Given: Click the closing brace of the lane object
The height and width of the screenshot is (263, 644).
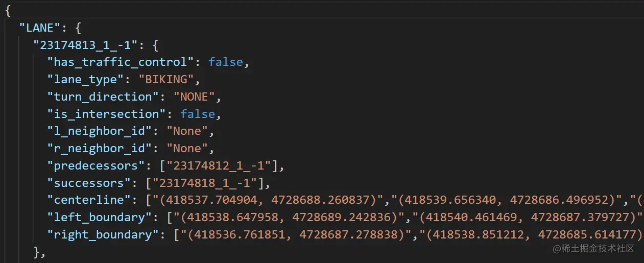Looking at the screenshot, I should click(x=36, y=251).
